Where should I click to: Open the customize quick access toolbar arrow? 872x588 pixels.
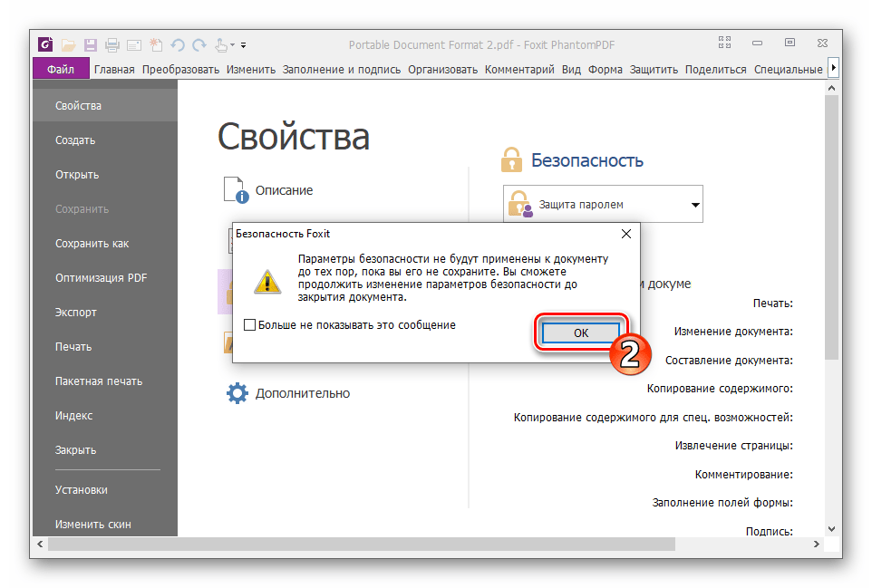243,45
